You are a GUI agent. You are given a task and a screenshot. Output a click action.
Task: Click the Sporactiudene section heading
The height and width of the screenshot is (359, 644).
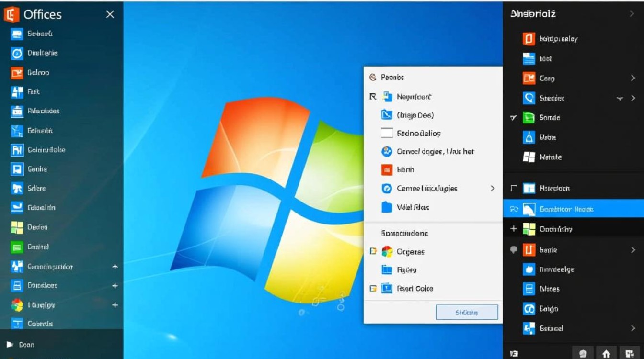pos(404,234)
